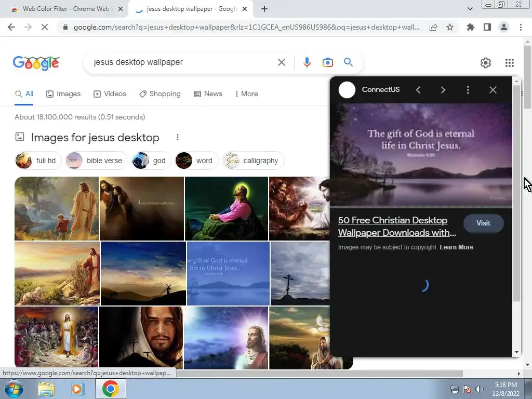Run search with the magnifier icon
Viewport: 532px width, 399px height.
tap(348, 62)
